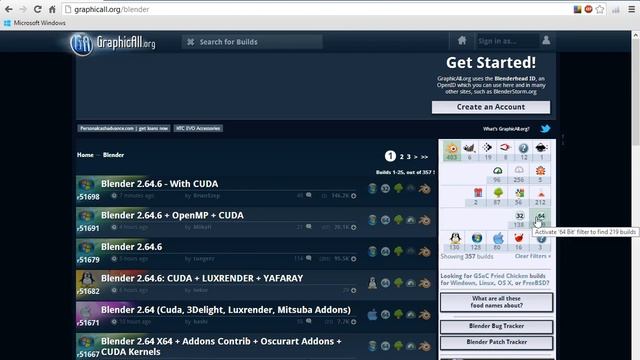Toggle the red swirl filter showing 8

505,151
